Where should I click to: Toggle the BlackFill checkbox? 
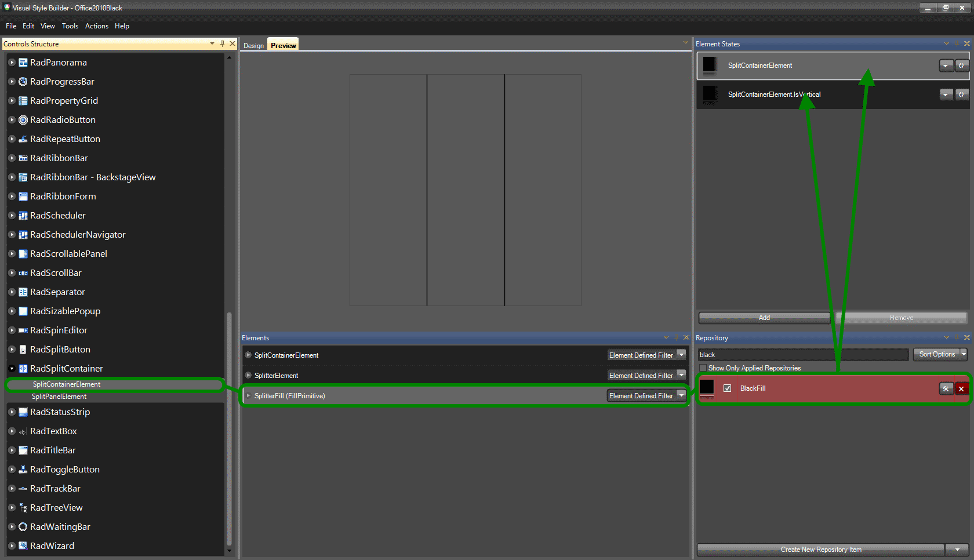[x=728, y=388]
